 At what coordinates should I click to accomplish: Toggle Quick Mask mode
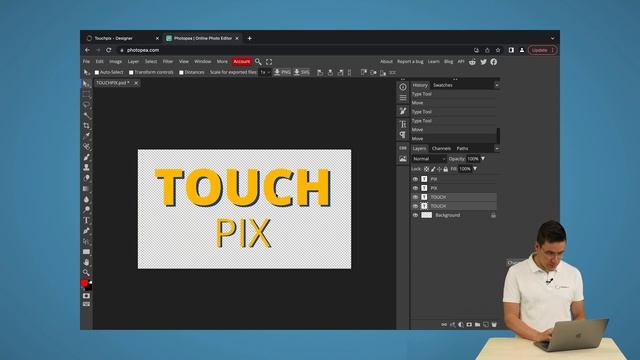tap(86, 296)
